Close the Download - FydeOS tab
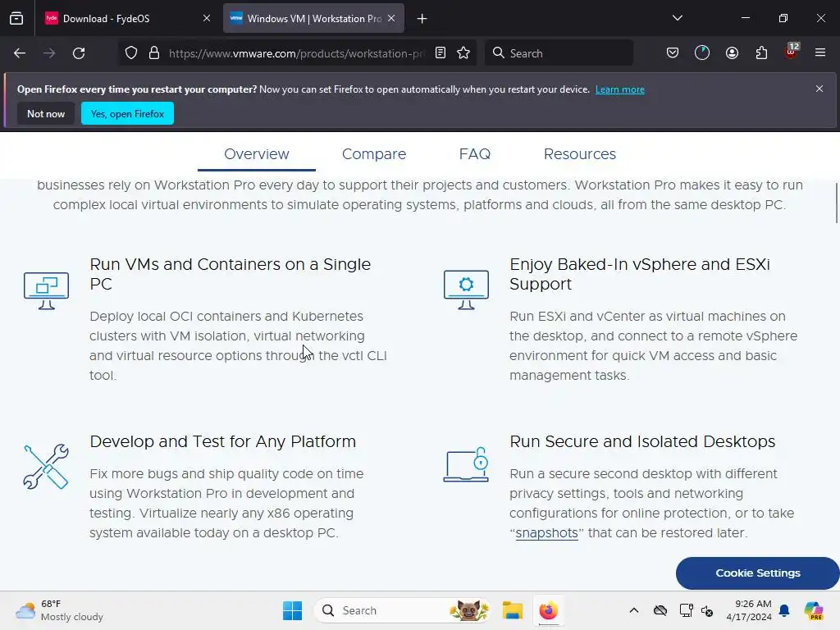 point(207,18)
